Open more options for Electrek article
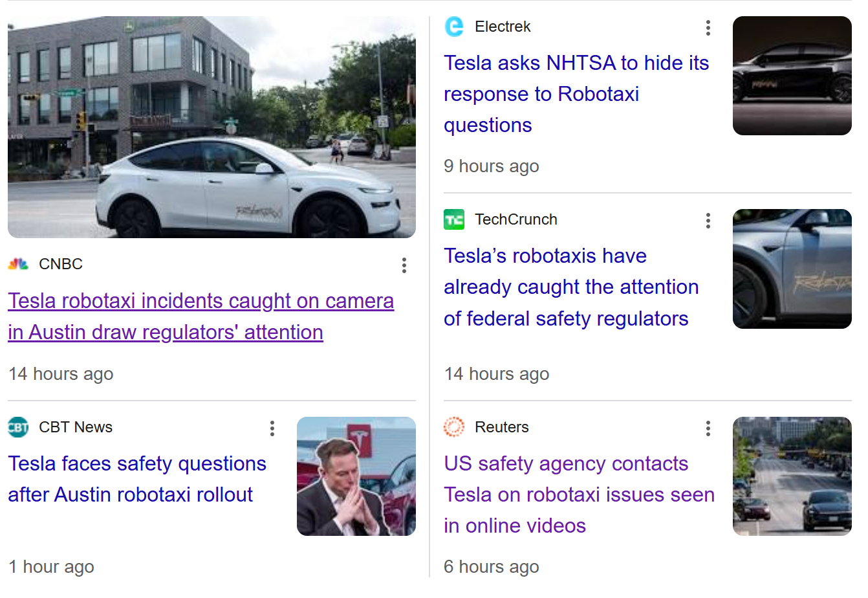Viewport: 868px width, 598px height. pos(708,27)
